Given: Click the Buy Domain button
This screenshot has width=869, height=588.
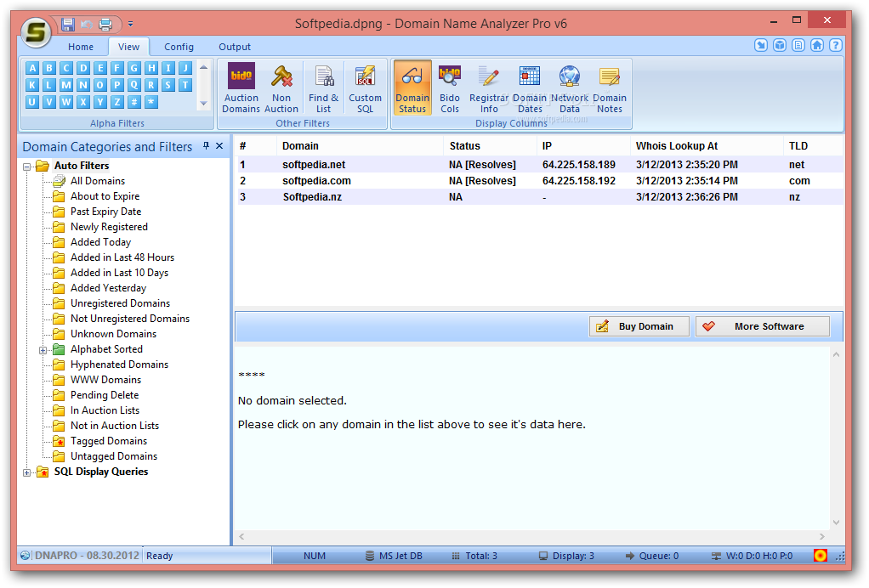Looking at the screenshot, I should (x=639, y=326).
